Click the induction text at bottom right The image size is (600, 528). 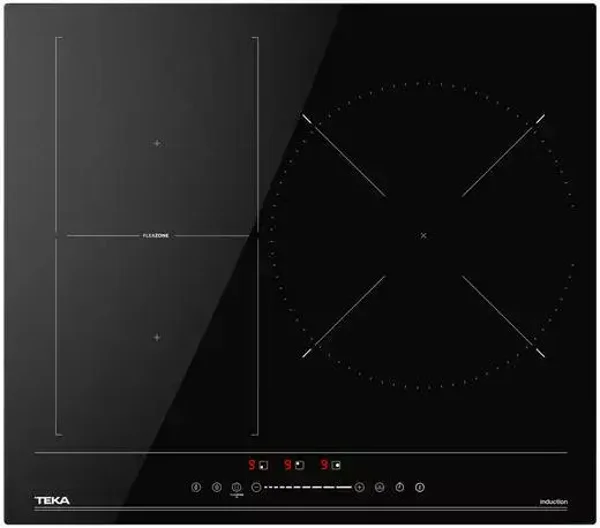click(554, 502)
